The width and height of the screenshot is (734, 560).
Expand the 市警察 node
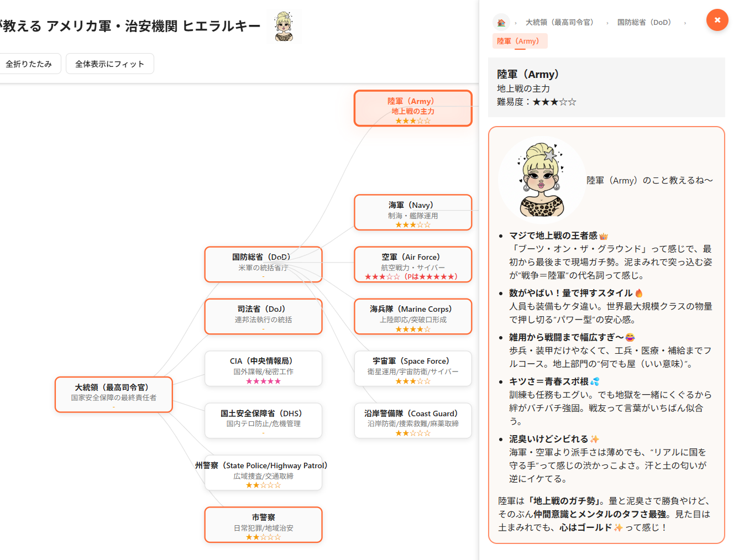pyautogui.click(x=263, y=525)
